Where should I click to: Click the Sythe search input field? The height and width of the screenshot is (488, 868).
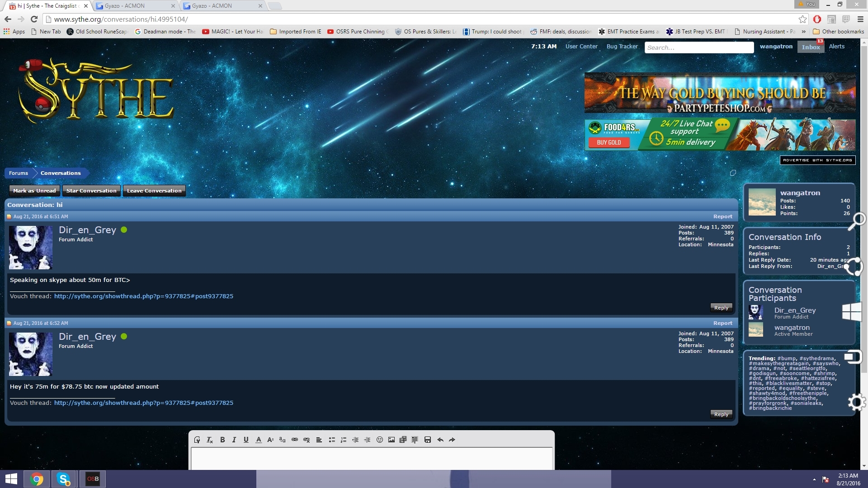point(699,47)
